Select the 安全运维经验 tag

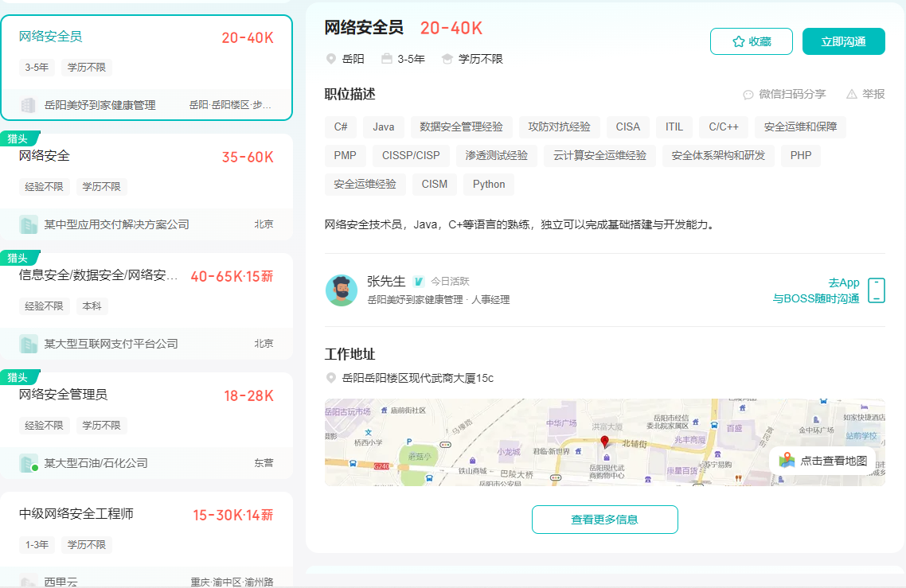pyautogui.click(x=365, y=185)
